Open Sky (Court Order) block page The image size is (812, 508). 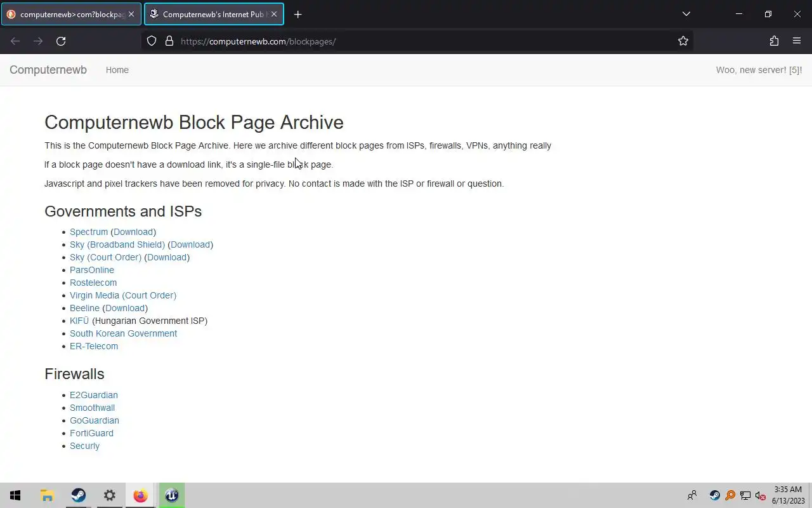[x=105, y=257]
